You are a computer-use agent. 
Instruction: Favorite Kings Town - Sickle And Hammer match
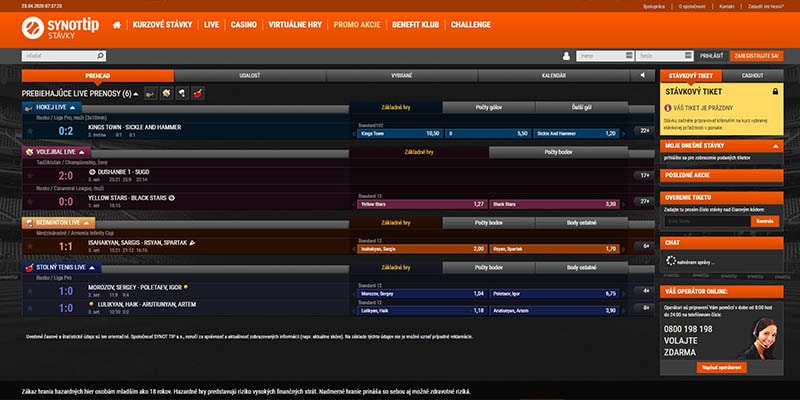[30, 131]
